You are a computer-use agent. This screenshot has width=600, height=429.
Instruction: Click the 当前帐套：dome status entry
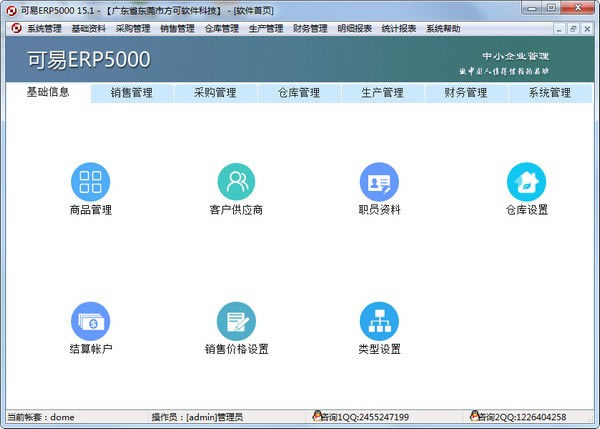[x=41, y=417]
